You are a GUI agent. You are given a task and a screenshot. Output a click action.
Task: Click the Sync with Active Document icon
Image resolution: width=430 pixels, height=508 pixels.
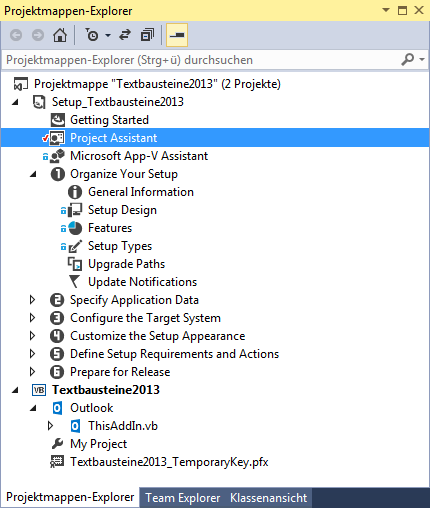pos(125,35)
